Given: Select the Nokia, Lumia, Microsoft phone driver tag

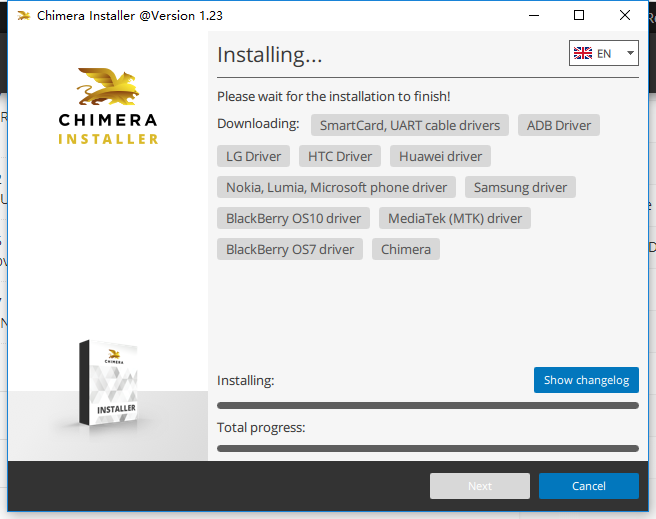Looking at the screenshot, I should pyautogui.click(x=336, y=187).
